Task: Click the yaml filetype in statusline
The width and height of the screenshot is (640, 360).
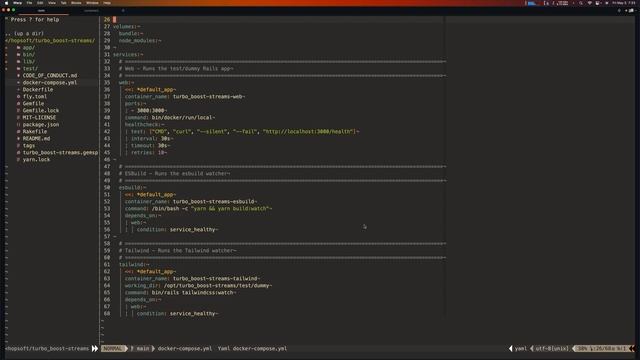Action: tap(520, 349)
